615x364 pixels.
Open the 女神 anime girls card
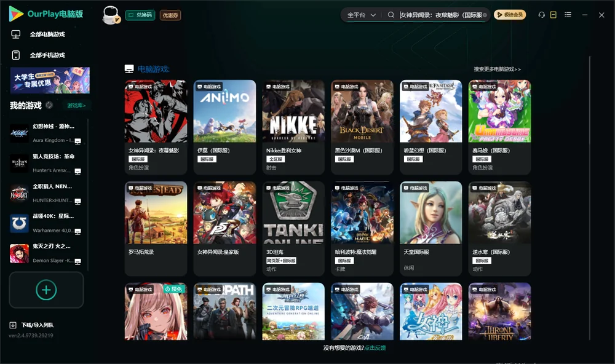coord(430,312)
